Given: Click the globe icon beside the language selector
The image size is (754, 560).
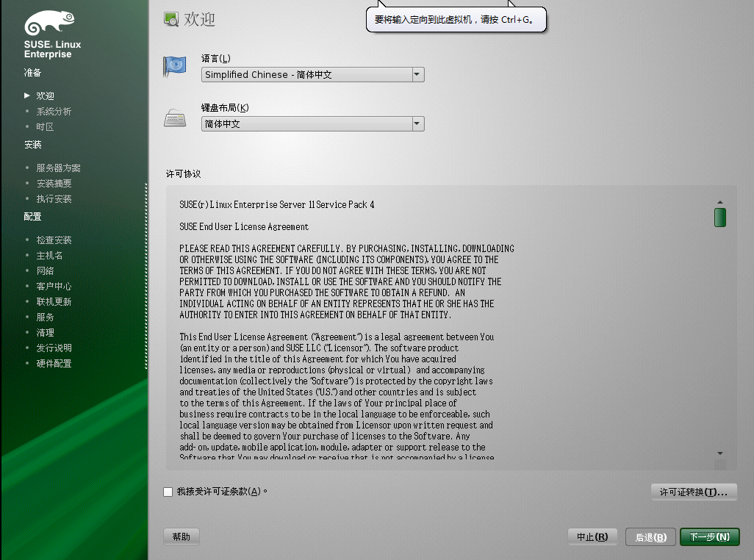Looking at the screenshot, I should coord(174,67).
